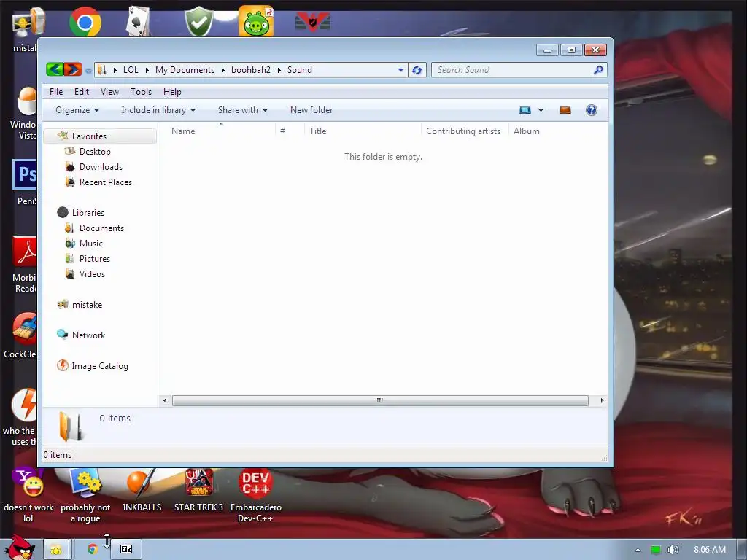747x560 pixels.
Task: Click horizontal scrollbar thumb
Action: coord(379,400)
